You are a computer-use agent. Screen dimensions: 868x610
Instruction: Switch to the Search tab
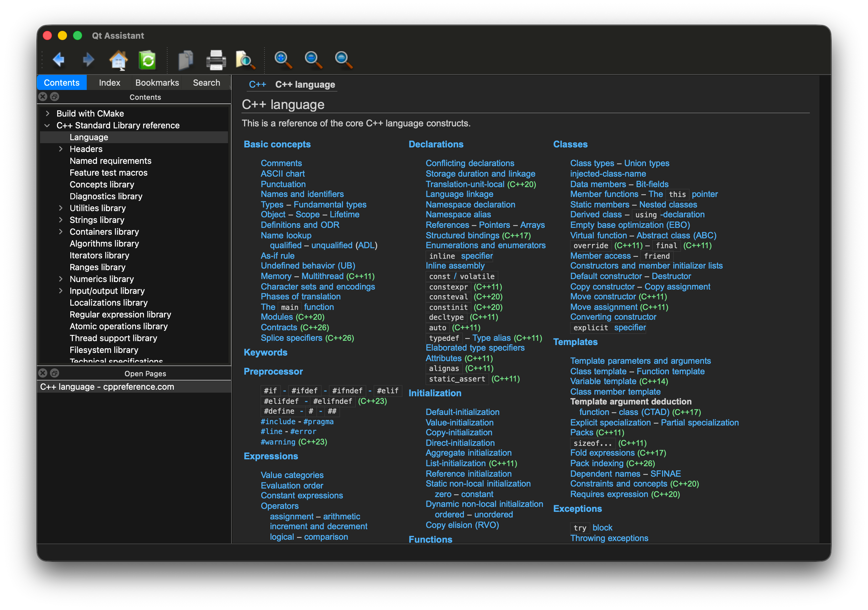click(x=206, y=83)
